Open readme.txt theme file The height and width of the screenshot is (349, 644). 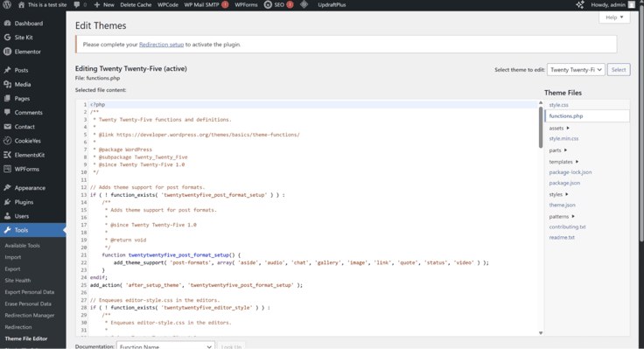point(562,237)
